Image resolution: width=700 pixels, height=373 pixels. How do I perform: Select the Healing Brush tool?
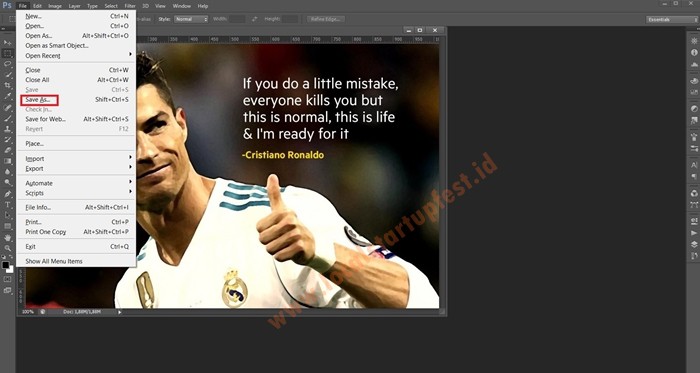click(7, 108)
